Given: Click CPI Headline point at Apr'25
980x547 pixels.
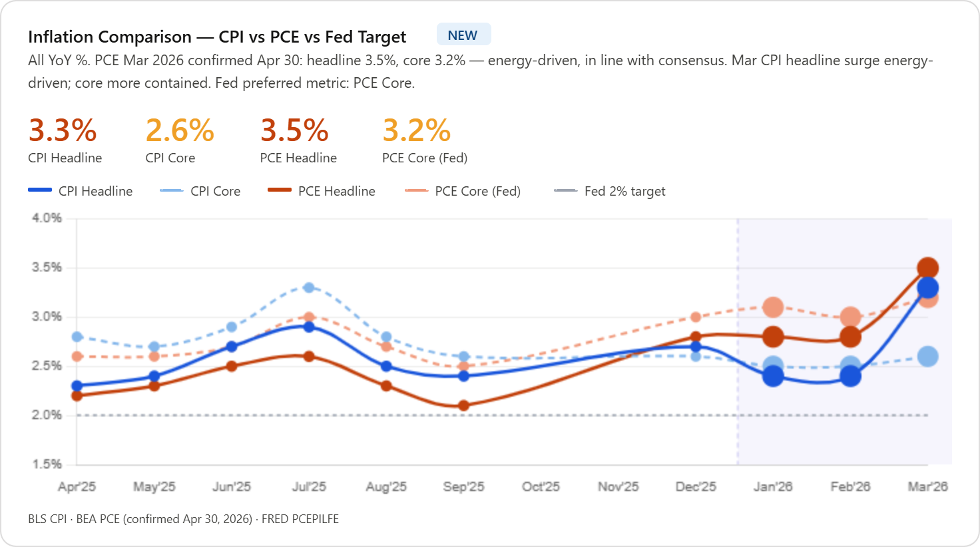Looking at the screenshot, I should point(77,386).
